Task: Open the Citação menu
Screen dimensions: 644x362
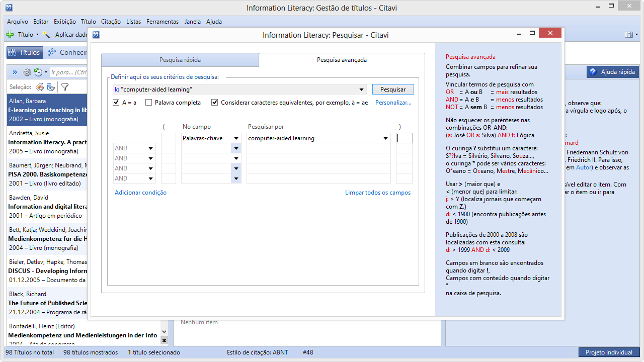Action: [x=111, y=22]
